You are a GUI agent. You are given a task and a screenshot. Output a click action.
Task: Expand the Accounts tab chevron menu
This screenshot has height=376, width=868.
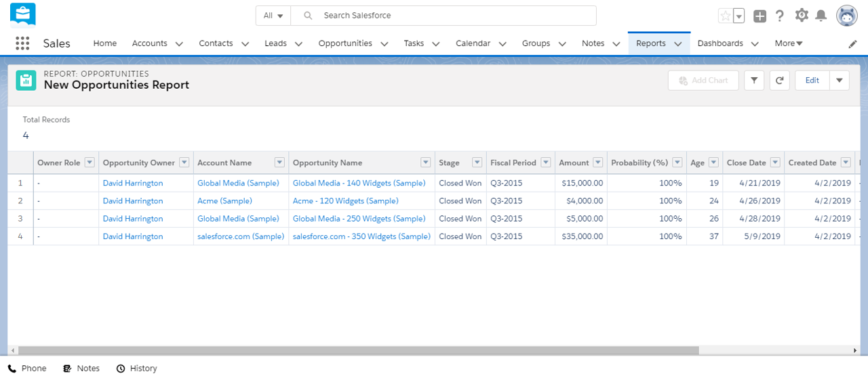(179, 43)
